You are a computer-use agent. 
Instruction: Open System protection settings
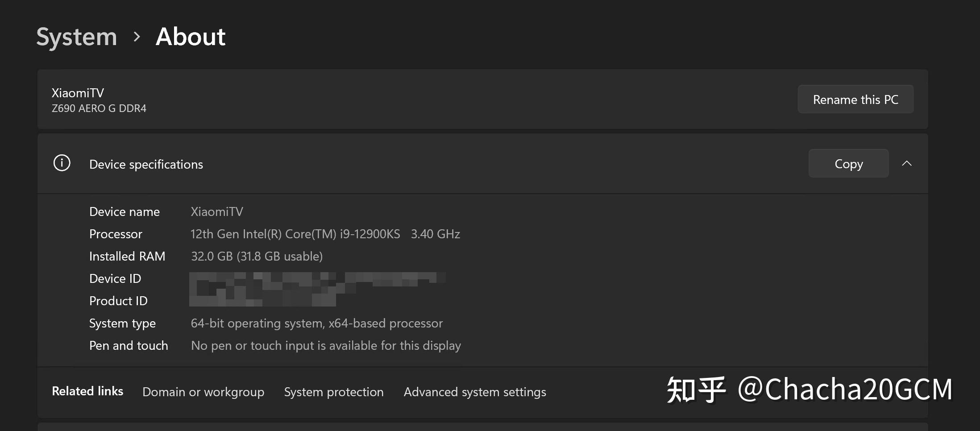pyautogui.click(x=333, y=392)
